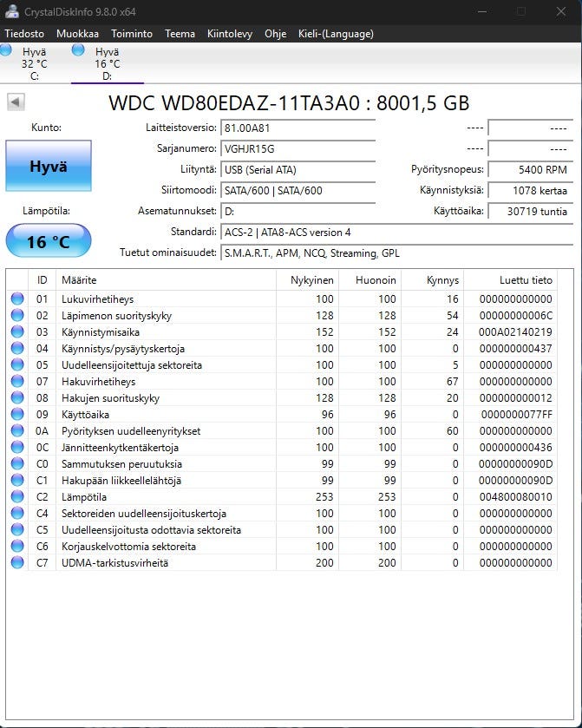This screenshot has width=582, height=728.
Task: Click the Huonoin column header
Action: 370,280
